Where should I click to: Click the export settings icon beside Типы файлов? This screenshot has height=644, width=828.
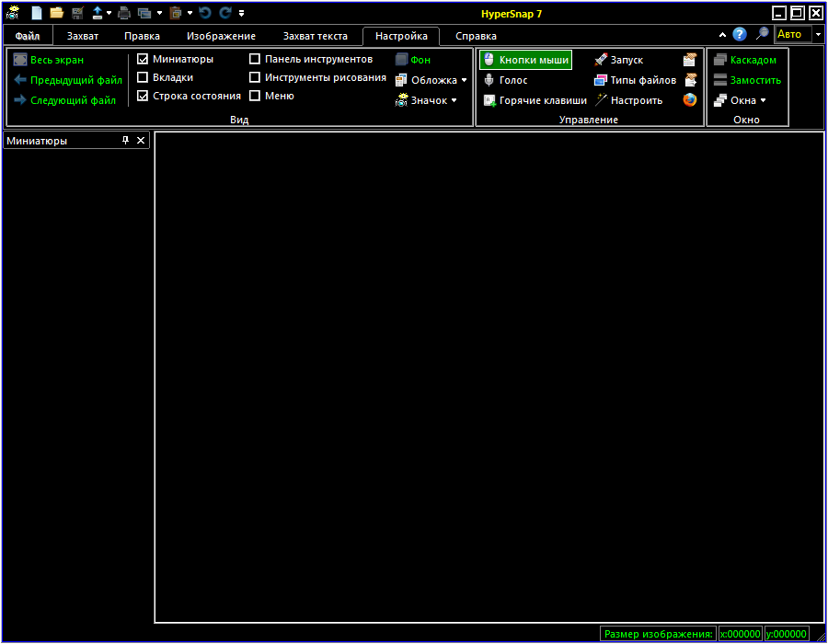pyautogui.click(x=691, y=80)
